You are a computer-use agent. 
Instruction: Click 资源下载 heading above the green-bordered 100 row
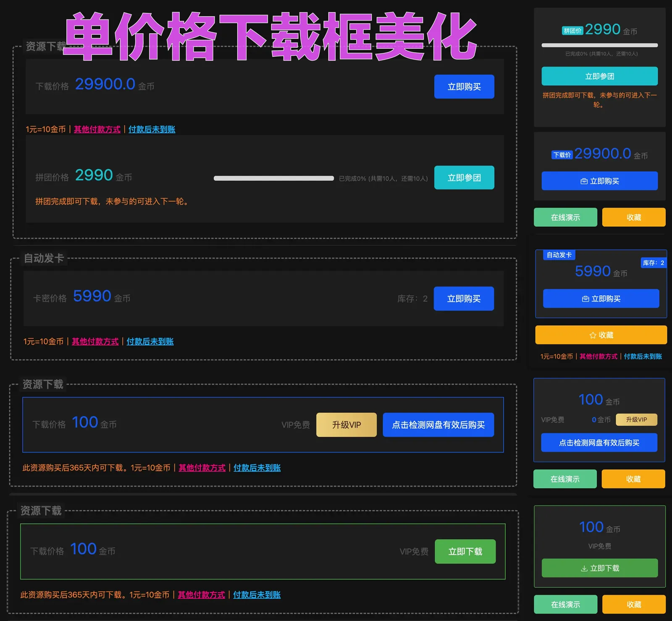41,511
